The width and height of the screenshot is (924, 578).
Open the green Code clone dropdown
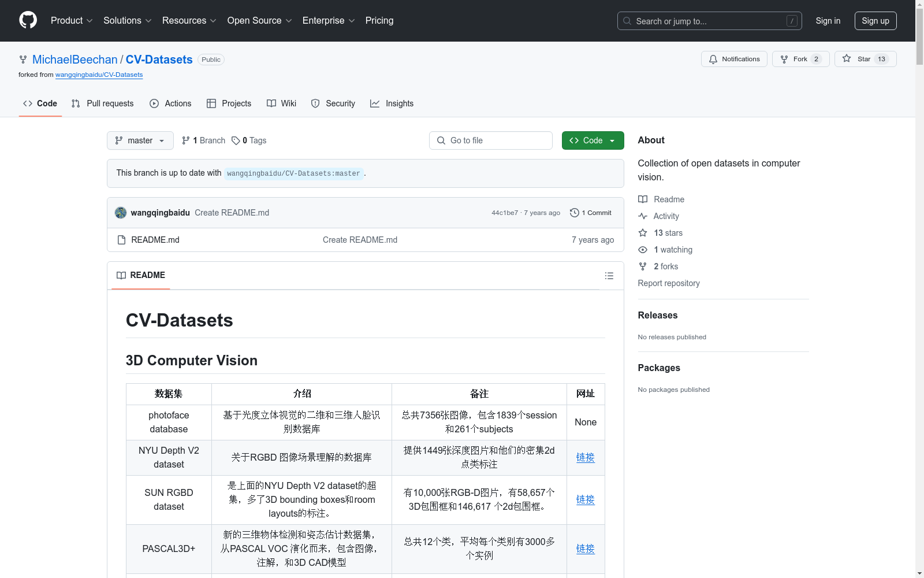(x=593, y=140)
